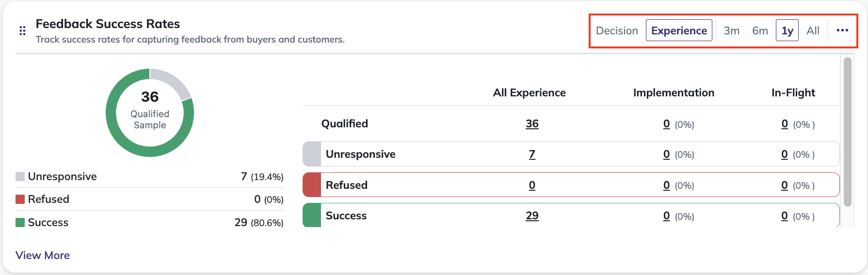Open the three-dot more options menu
This screenshot has height=275, width=868.
(x=842, y=31)
